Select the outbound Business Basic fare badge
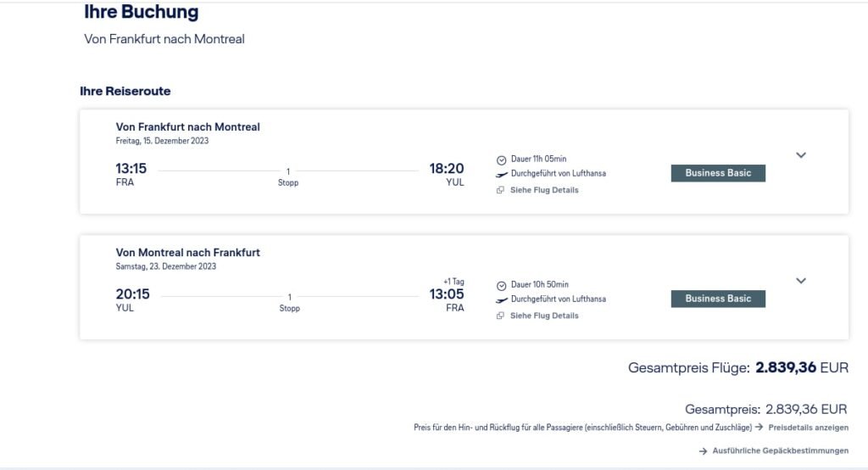The height and width of the screenshot is (470, 868). 718,173
